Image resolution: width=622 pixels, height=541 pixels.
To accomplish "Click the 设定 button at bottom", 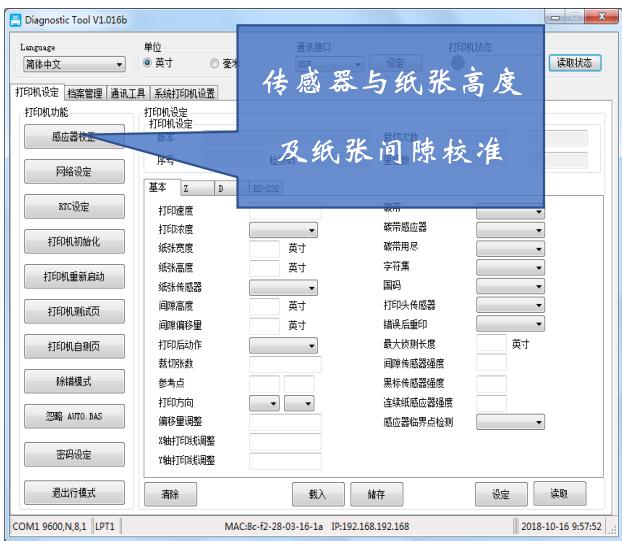I will [501, 494].
